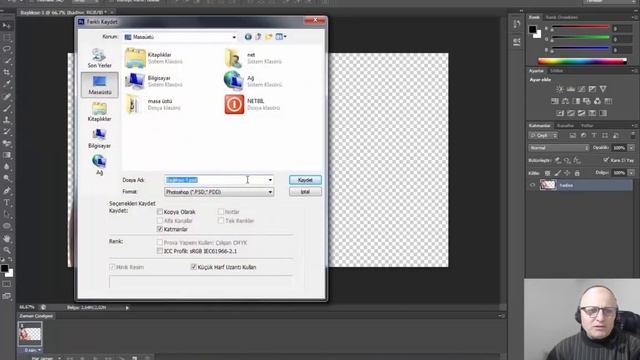Click the red R color slider
This screenshot has height=360, width=640.
coord(580,28)
